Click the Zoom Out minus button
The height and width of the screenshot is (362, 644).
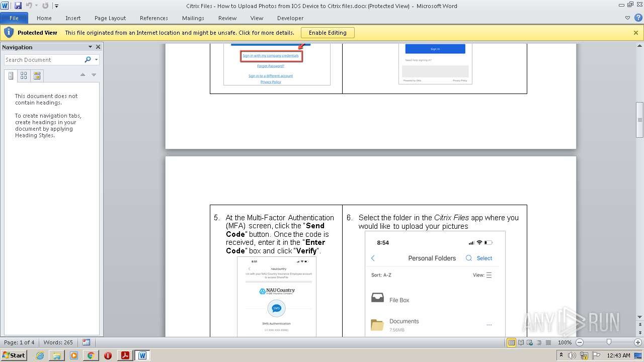580,342
